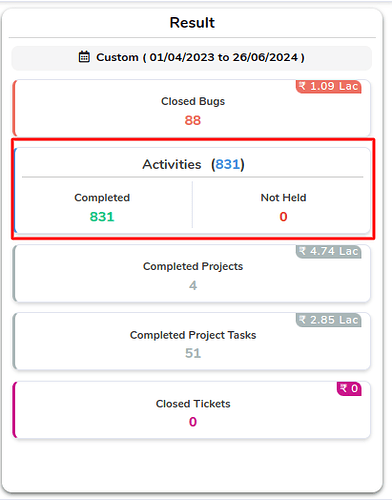392x500 pixels.
Task: Select the ₹ 4.74 Lac badge
Action: coord(329,251)
